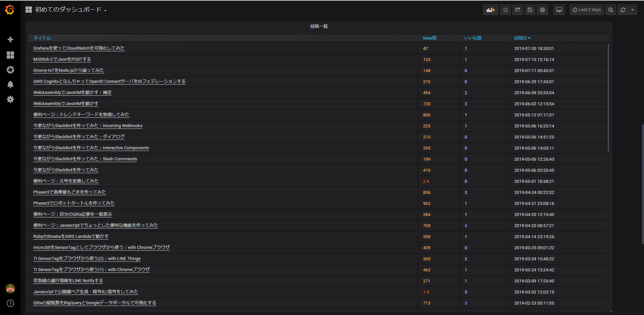This screenshot has width=644, height=315.
Task: Open the Dashboards grid icon in sidebar
Action: pyautogui.click(x=10, y=55)
